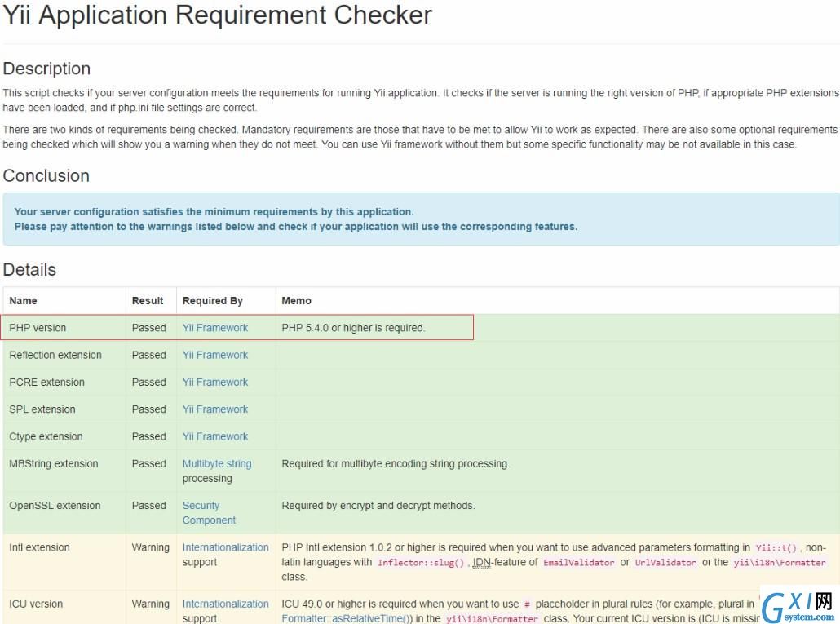Select Warning result for Intl extension
Image resolution: width=840 pixels, height=624 pixels.
(x=151, y=547)
